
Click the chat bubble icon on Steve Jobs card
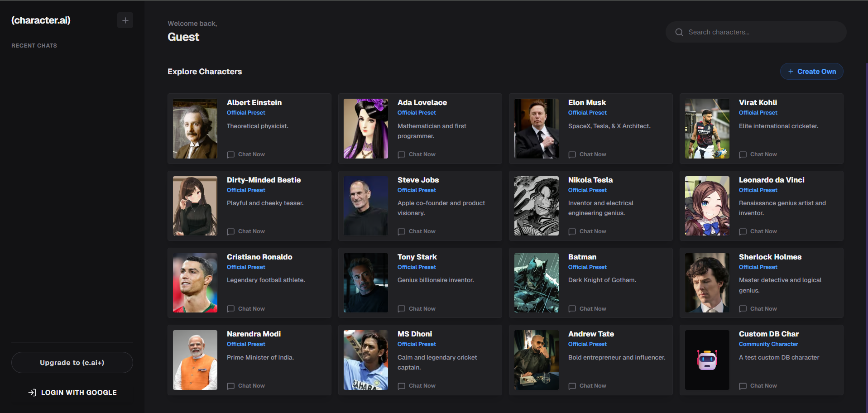point(402,231)
